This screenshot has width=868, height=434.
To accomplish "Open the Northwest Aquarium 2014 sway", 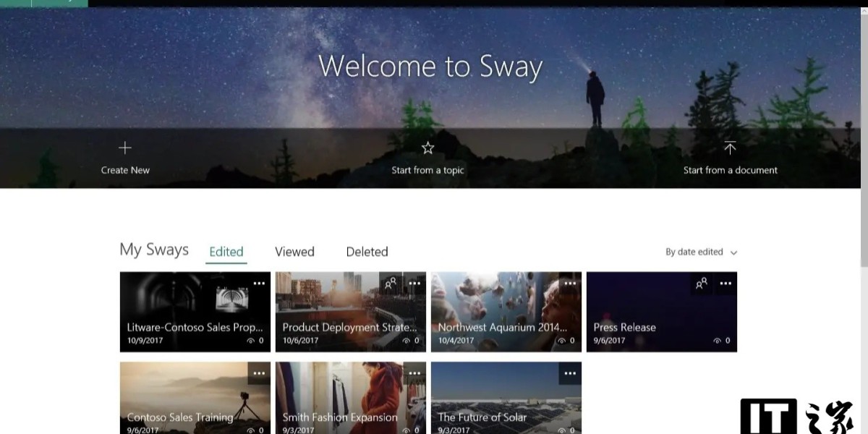I will [502, 327].
